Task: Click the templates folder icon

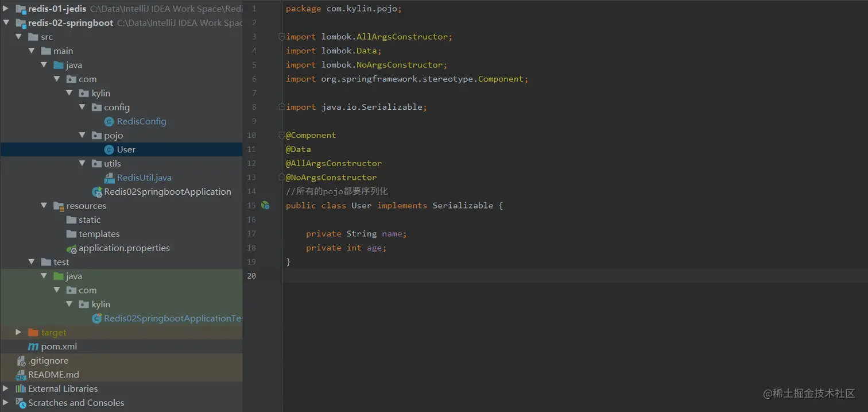Action: click(x=71, y=234)
